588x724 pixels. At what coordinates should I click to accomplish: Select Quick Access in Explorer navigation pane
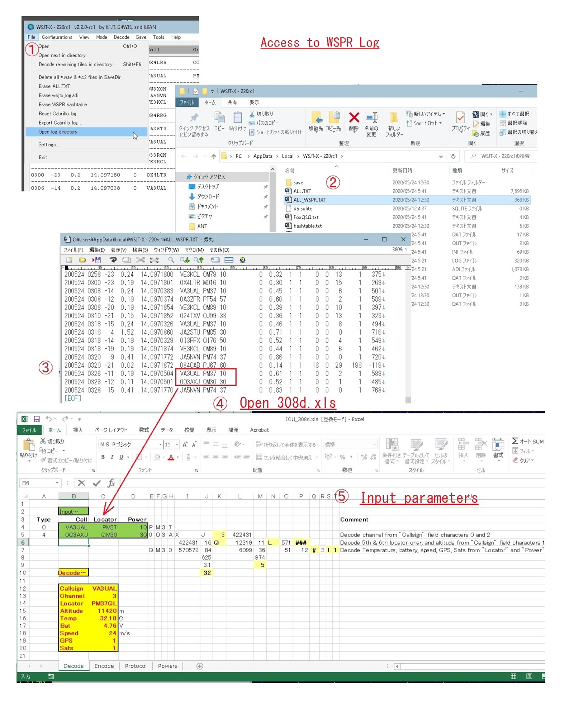point(206,176)
